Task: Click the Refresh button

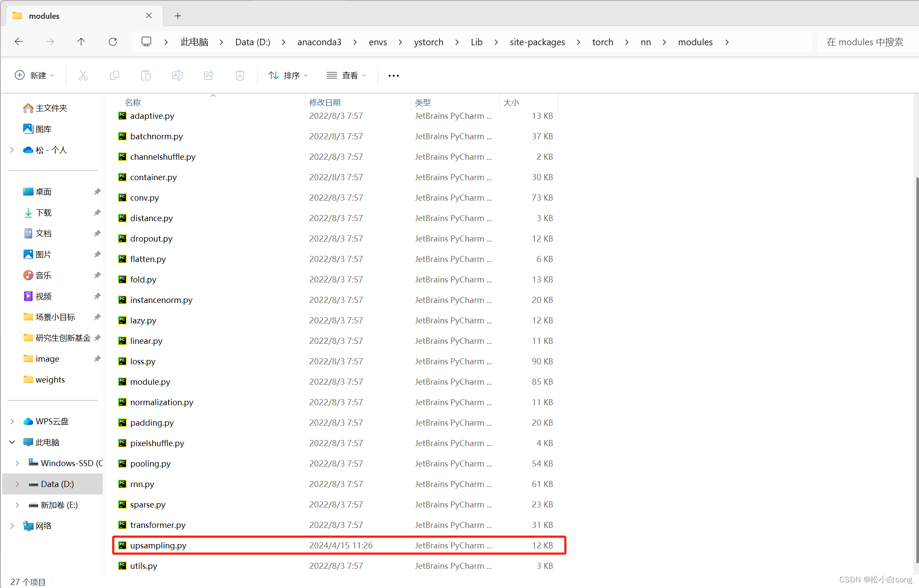Action: pyautogui.click(x=113, y=42)
